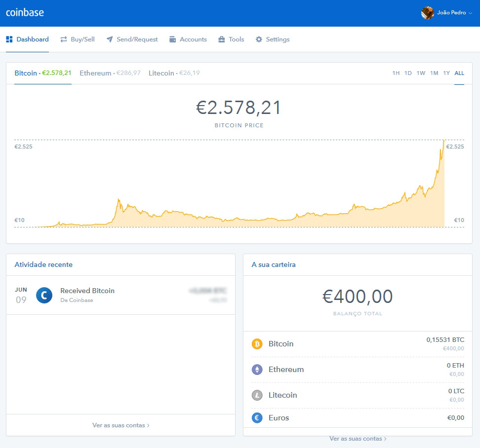Set chart range to 1D
The width and height of the screenshot is (480, 448).
[x=408, y=73]
